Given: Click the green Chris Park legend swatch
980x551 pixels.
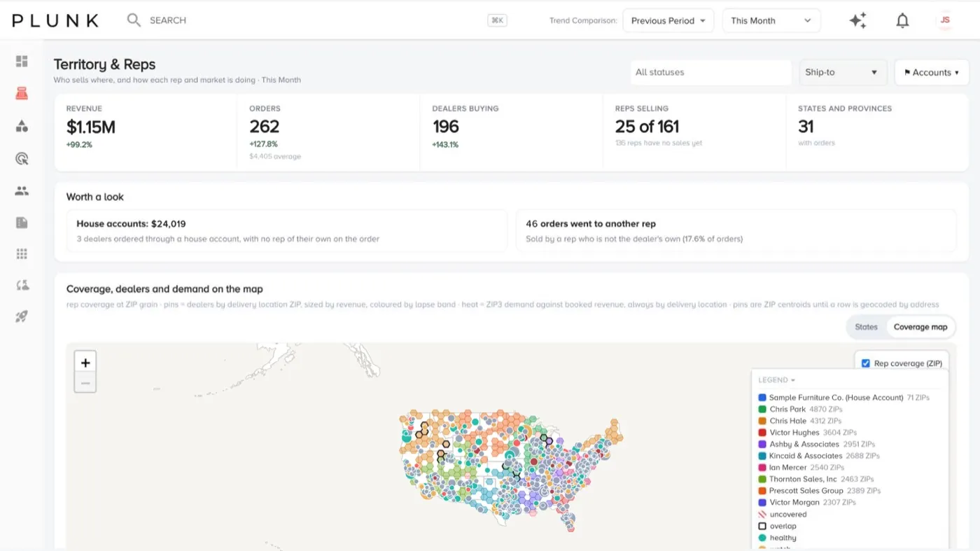Looking at the screenshot, I should pos(762,409).
